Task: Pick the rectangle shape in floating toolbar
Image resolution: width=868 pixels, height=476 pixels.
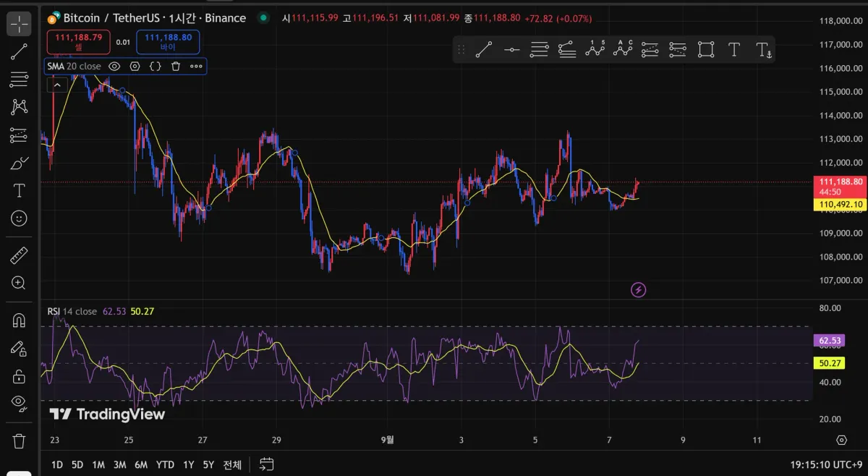Action: coord(705,49)
